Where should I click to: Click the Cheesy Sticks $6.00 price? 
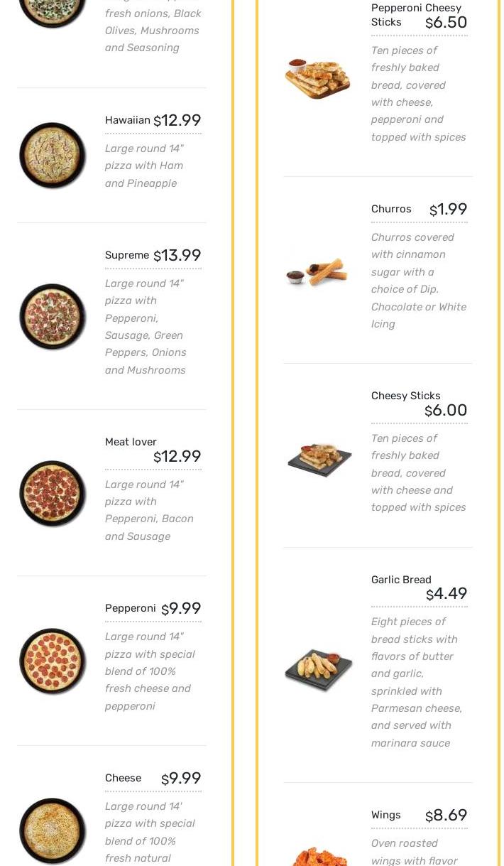(446, 411)
